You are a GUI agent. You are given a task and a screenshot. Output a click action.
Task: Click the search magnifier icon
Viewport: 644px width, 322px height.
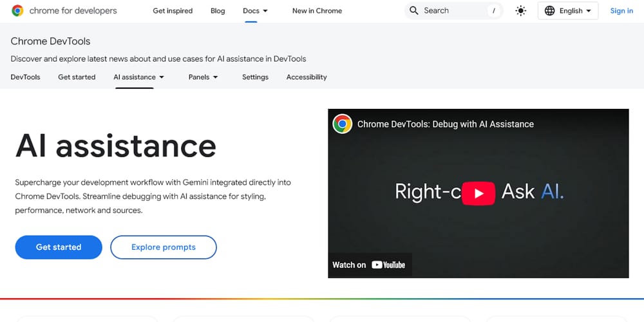point(414,11)
